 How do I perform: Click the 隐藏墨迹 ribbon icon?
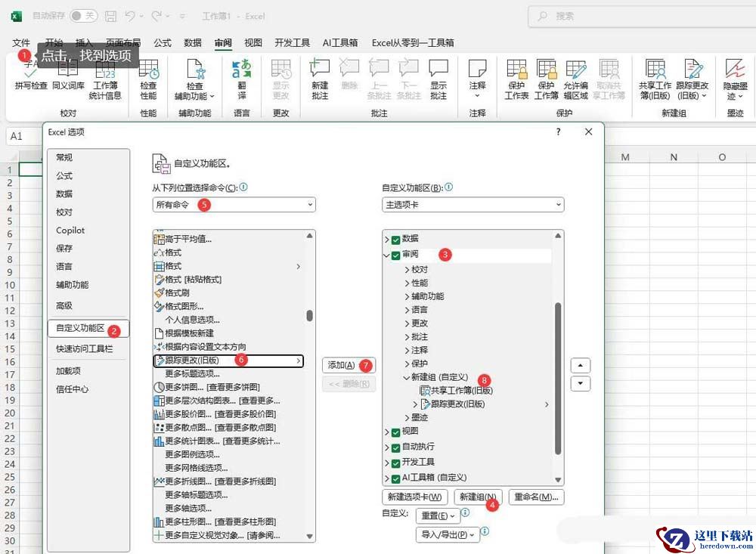point(735,79)
